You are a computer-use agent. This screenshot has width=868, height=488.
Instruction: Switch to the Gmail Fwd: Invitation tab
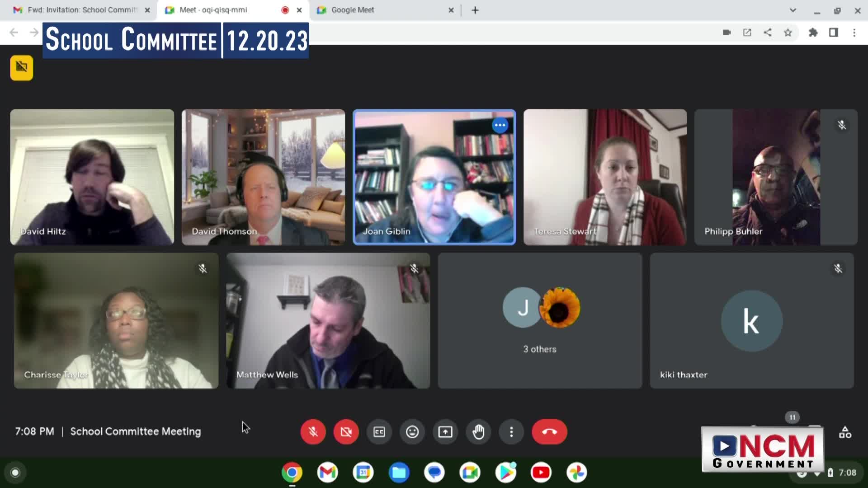pos(81,10)
